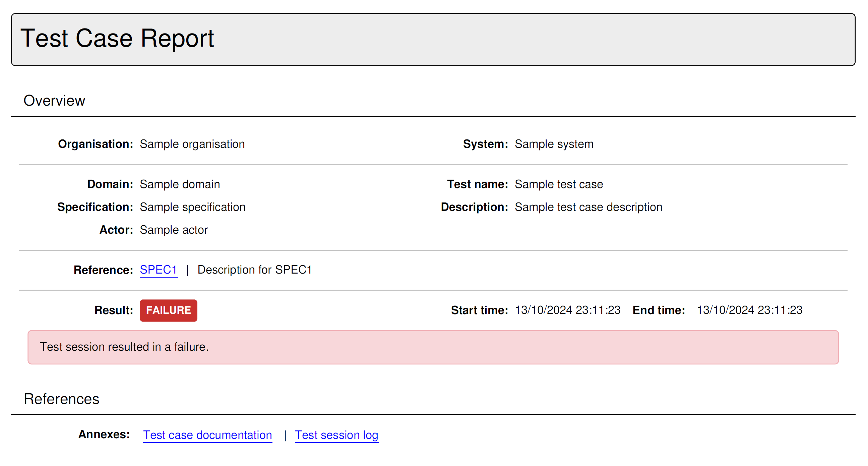Open the Test session log annex
The image size is (868, 466).
[x=336, y=435]
